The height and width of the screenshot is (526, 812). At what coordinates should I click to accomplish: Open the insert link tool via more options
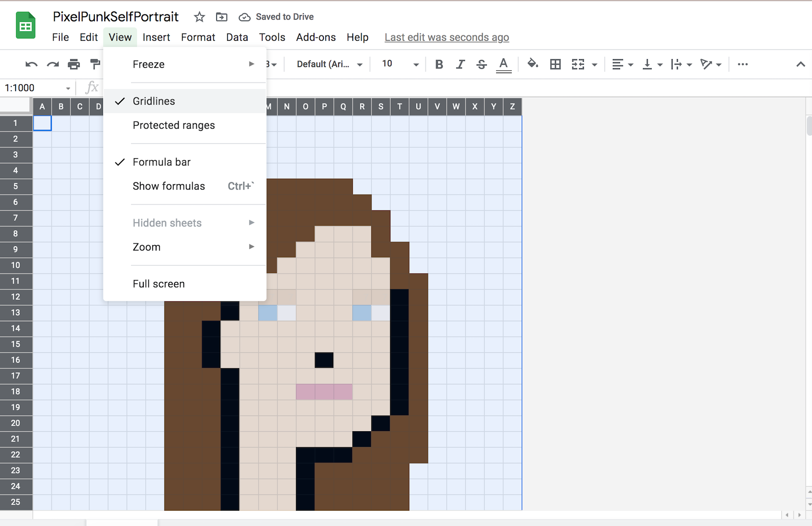742,64
